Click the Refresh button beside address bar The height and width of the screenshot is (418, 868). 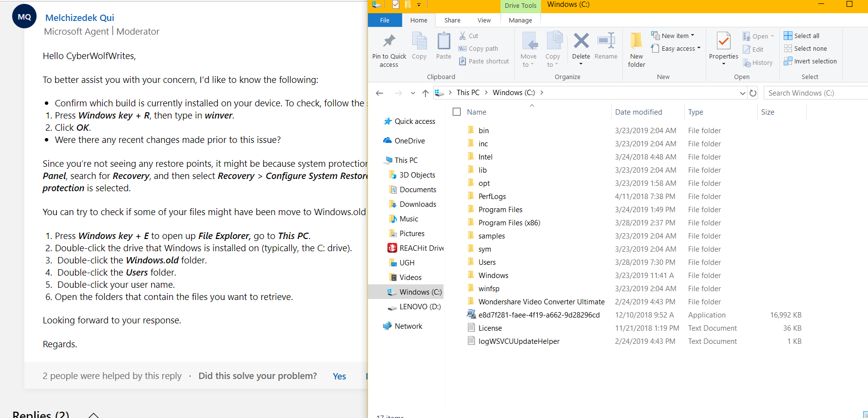pyautogui.click(x=753, y=93)
